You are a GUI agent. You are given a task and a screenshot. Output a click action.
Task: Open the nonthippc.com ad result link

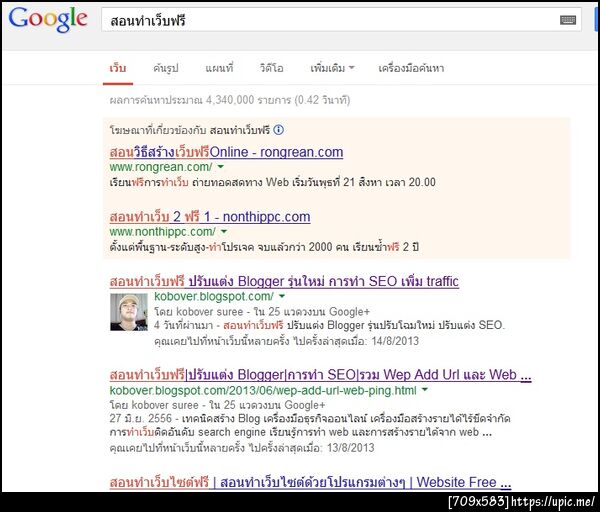tap(210, 217)
